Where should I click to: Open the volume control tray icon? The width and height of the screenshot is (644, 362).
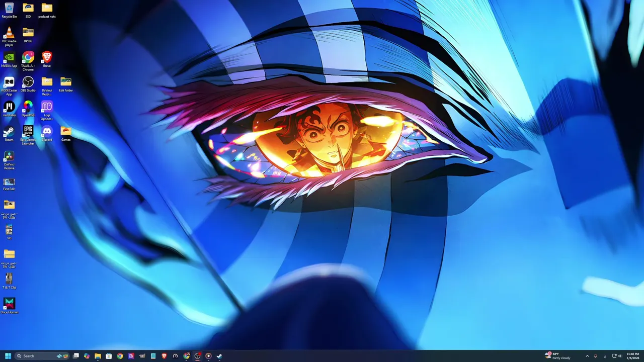pyautogui.click(x=620, y=356)
